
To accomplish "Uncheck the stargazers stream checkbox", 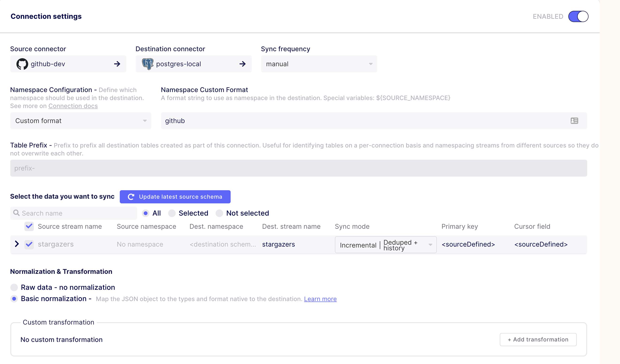I will pos(29,244).
